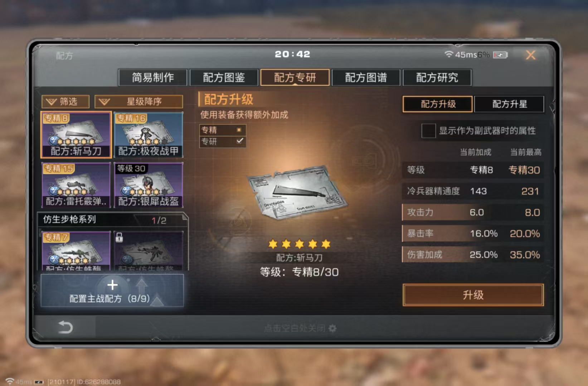Image resolution: width=588 pixels, height=386 pixels.
Task: Open the 筛选 filter dropdown
Action: (65, 102)
